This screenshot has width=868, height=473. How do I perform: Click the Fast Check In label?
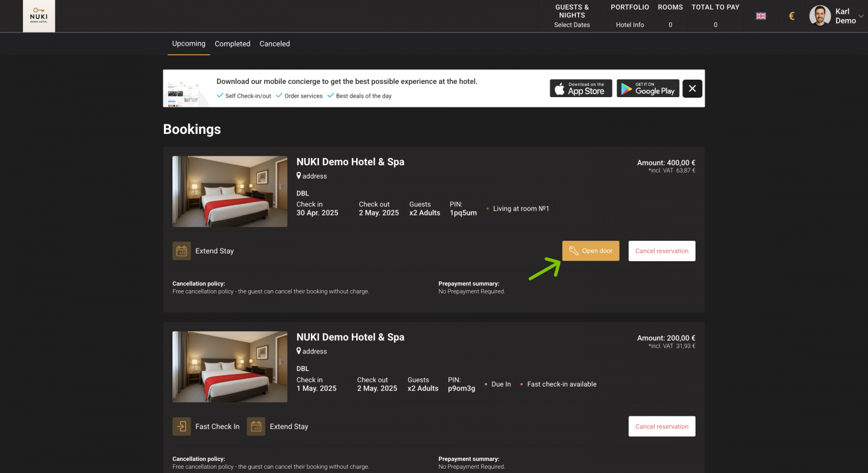(218, 427)
